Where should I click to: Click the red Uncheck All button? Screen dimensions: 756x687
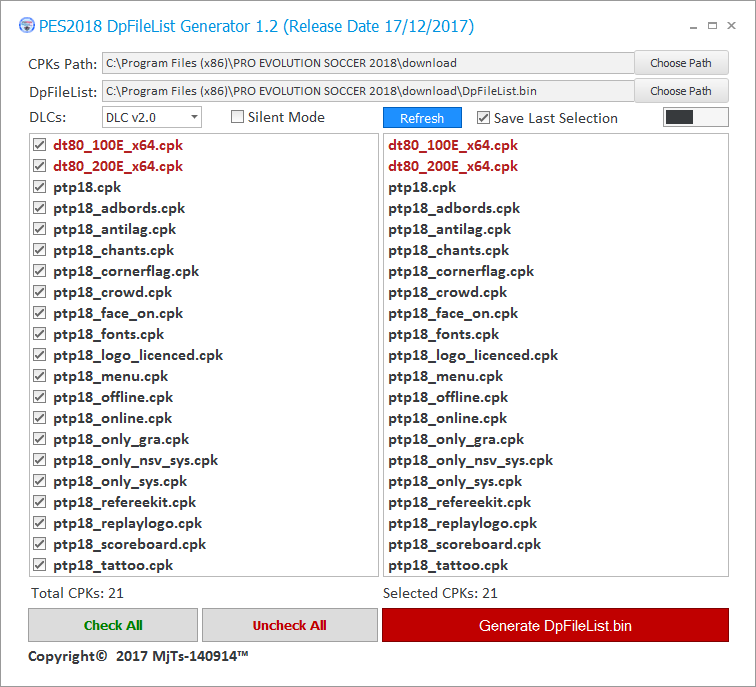(x=289, y=625)
